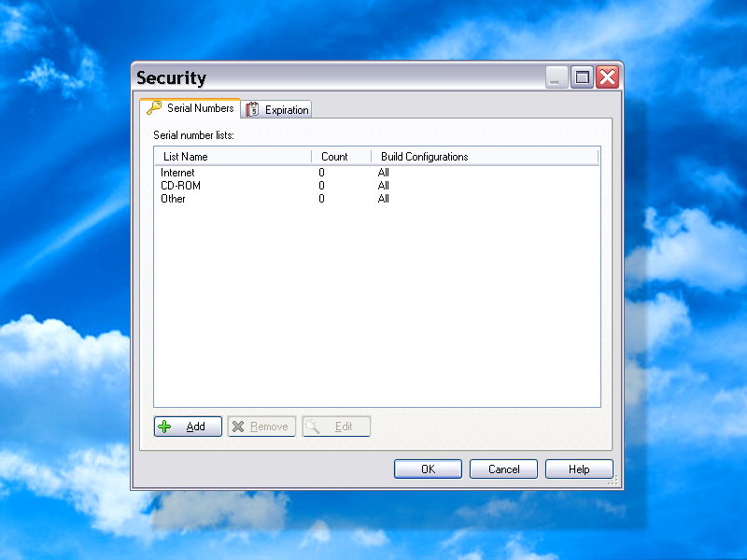Maximize the Security dialog window
The width and height of the screenshot is (747, 560).
pos(582,77)
